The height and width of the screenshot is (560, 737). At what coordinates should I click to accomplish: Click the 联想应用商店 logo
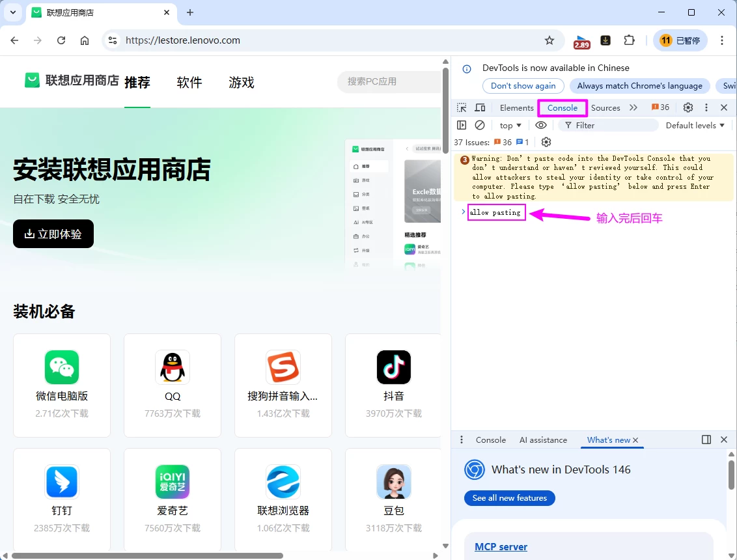72,80
